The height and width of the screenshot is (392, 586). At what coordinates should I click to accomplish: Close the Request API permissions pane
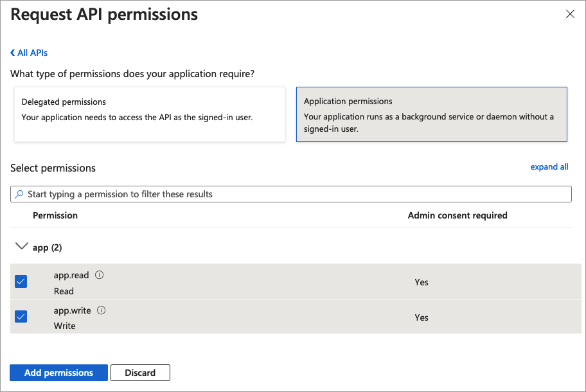[x=570, y=13]
